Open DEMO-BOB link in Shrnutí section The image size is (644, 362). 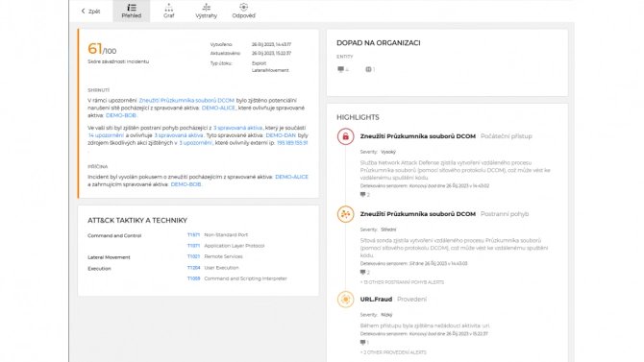[x=121, y=115]
